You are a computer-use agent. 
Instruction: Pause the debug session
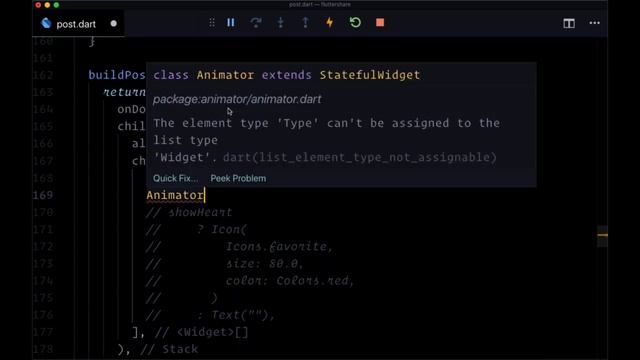click(x=231, y=23)
